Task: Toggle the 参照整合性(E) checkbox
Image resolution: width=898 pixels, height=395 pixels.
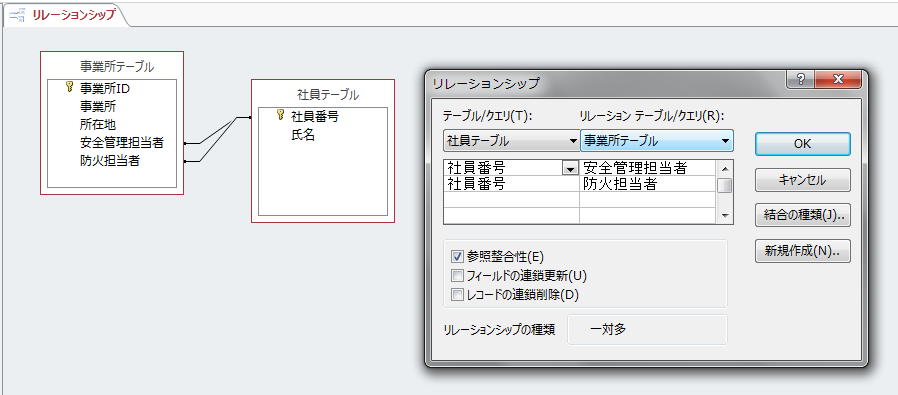Action: pyautogui.click(x=457, y=256)
